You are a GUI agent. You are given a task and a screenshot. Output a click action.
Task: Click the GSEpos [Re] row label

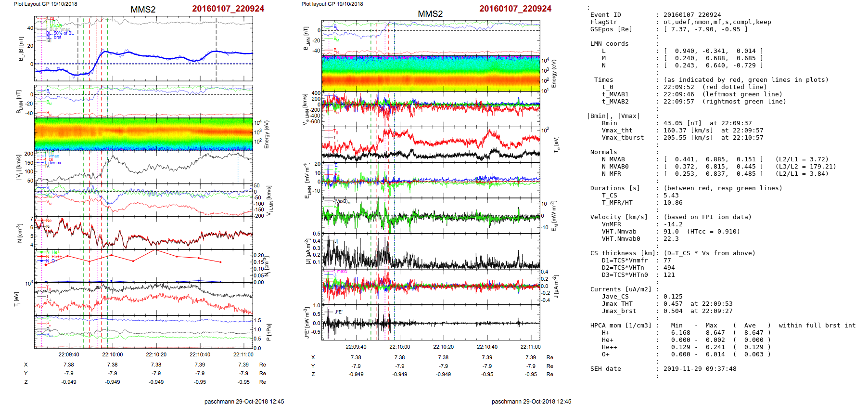click(611, 29)
